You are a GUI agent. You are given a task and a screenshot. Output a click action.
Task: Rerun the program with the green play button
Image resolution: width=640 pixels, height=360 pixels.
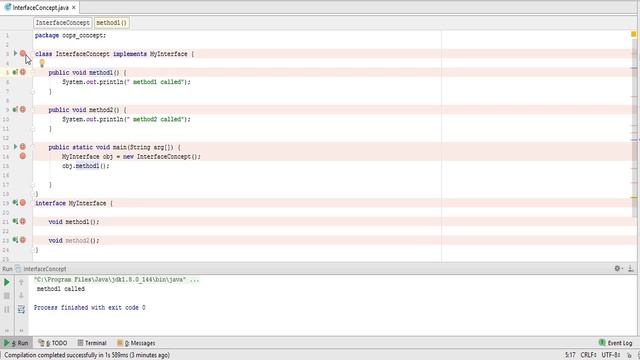[x=7, y=282]
